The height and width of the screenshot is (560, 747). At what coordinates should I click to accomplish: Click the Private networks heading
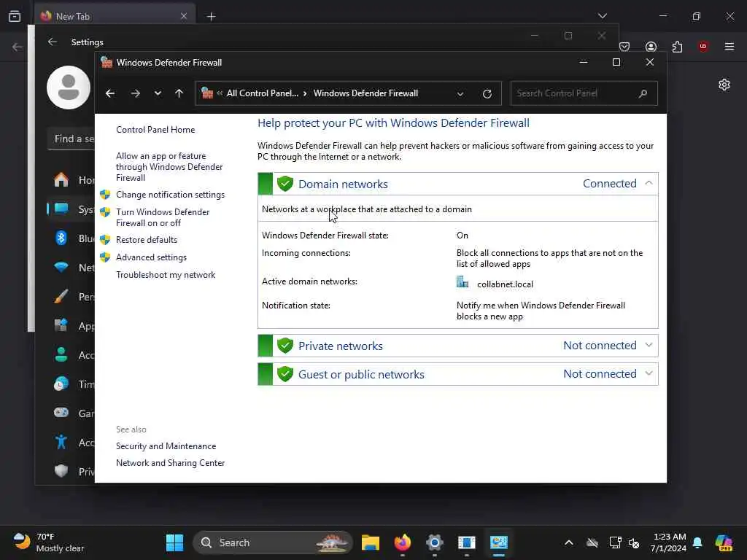tap(340, 346)
